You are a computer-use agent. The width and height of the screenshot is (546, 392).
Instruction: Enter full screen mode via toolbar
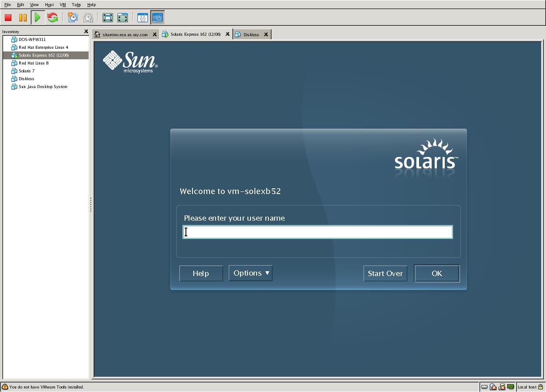click(108, 17)
